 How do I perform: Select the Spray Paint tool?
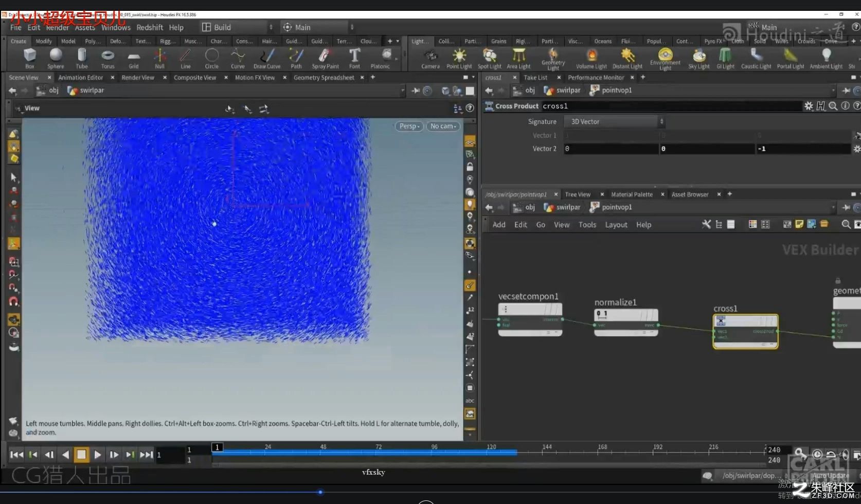[325, 58]
